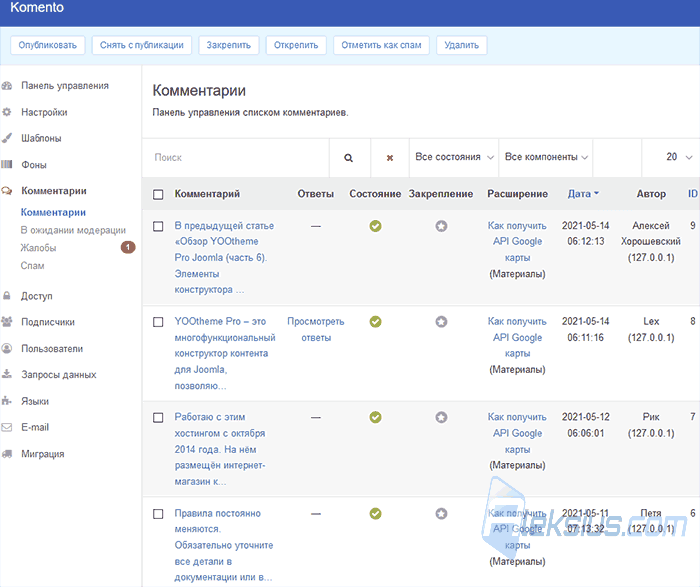Click the Фоны icon in sidebar
This screenshot has height=587, width=700.
(x=7, y=164)
